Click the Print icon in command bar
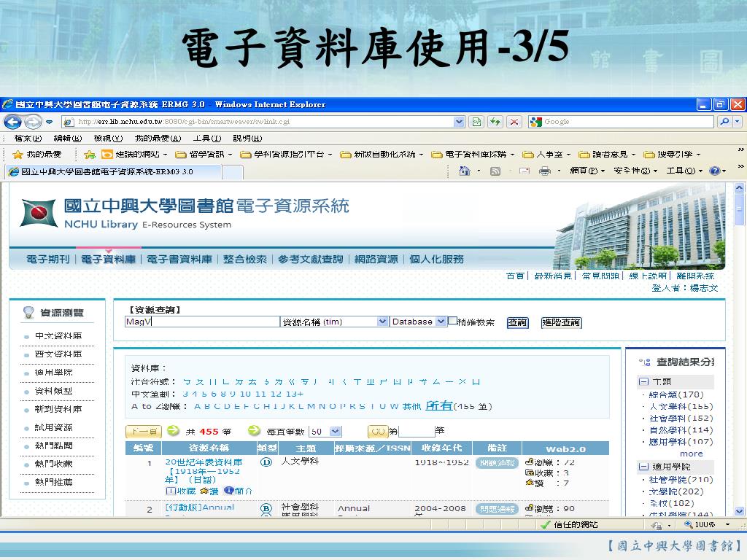 (545, 171)
